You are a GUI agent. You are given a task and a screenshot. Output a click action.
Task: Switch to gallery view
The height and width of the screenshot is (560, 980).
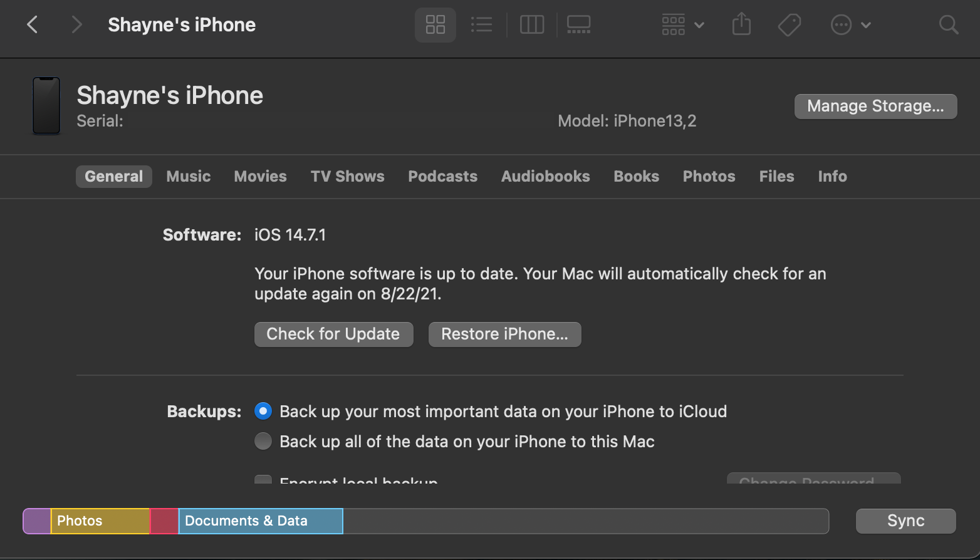pyautogui.click(x=578, y=24)
